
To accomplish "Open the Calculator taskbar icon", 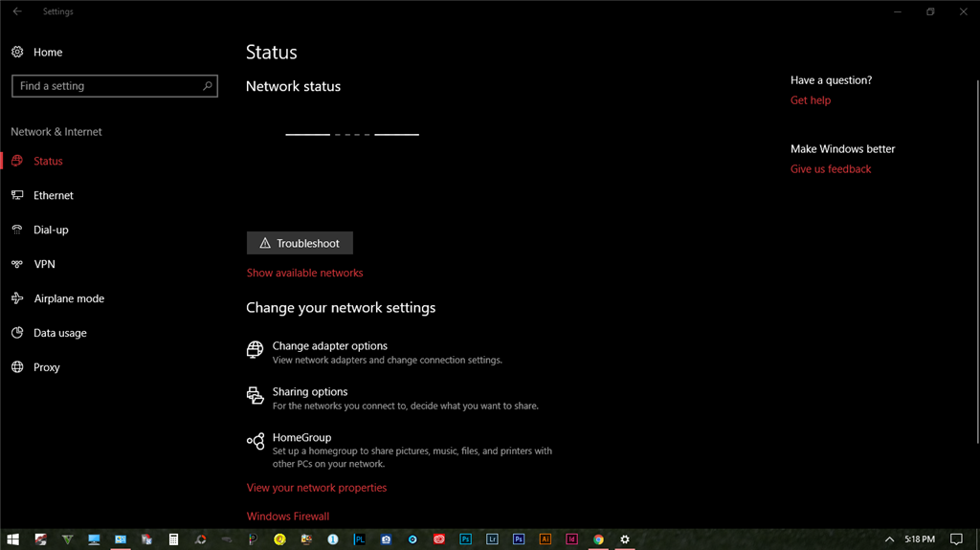I will 173,539.
